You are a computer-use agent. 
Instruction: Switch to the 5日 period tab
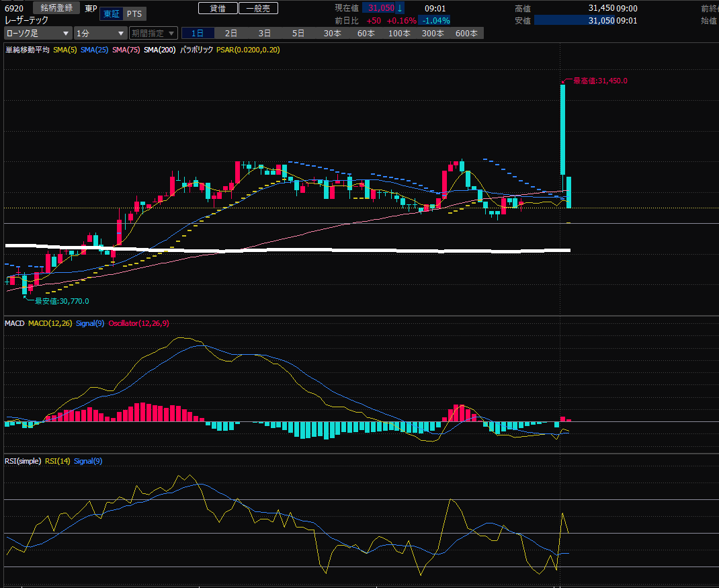click(x=298, y=33)
